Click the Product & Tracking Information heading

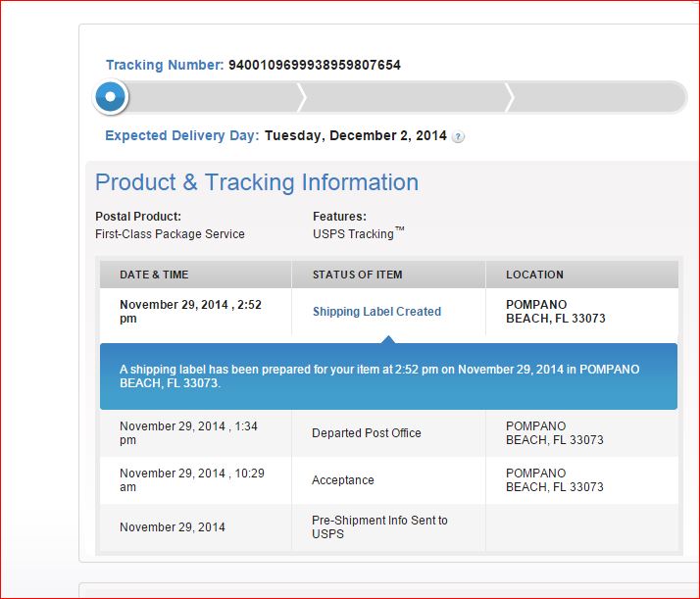[x=257, y=182]
